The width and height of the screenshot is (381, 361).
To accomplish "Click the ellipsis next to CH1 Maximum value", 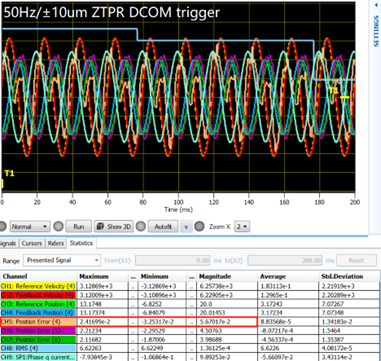I will tap(133, 286).
